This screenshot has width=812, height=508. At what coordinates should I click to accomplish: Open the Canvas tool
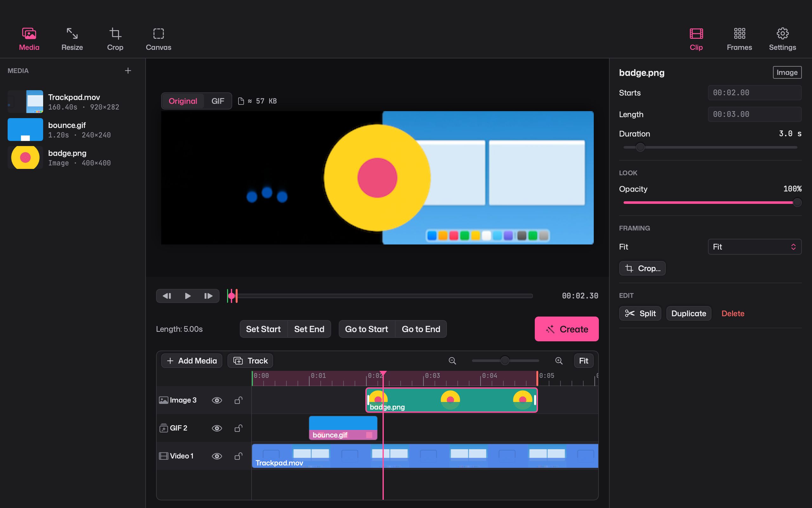pyautogui.click(x=158, y=39)
